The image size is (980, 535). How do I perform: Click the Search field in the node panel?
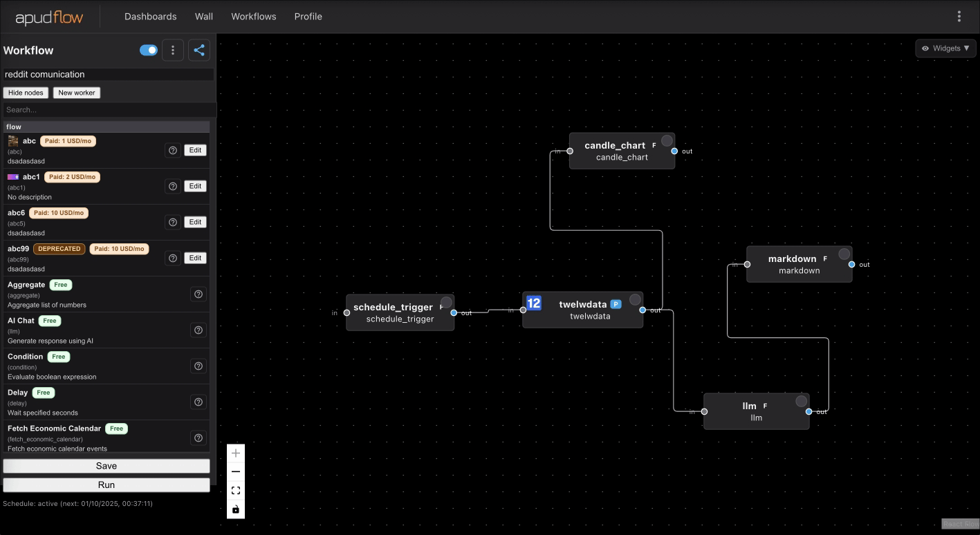(107, 109)
